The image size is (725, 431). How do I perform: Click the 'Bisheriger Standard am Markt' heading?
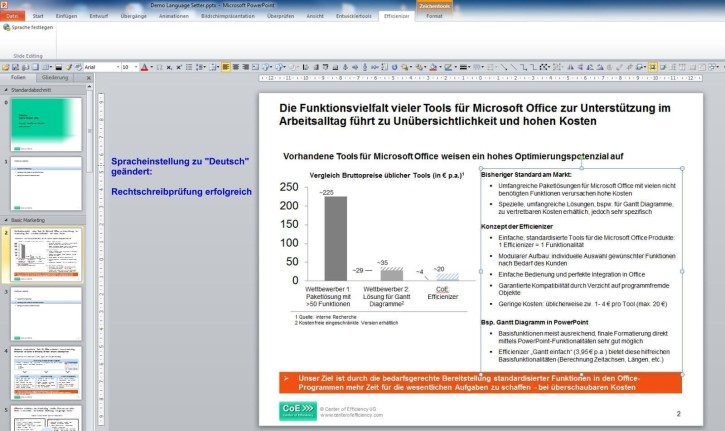(526, 174)
